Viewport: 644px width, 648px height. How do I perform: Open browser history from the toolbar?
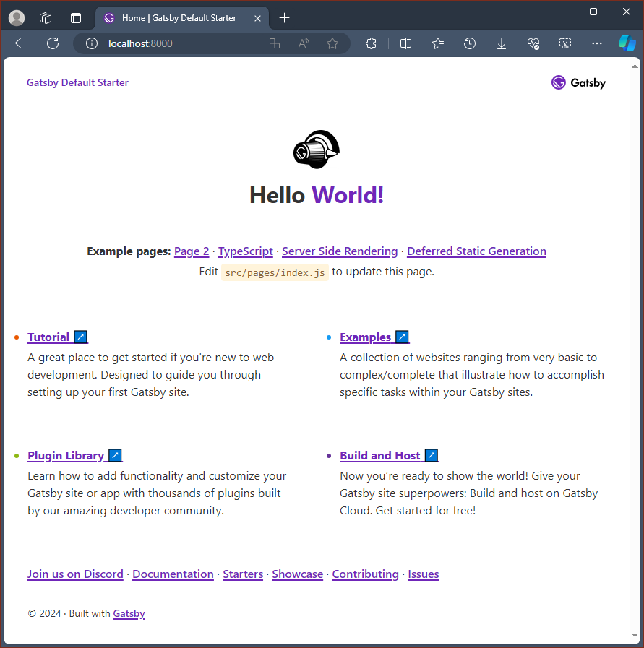470,43
